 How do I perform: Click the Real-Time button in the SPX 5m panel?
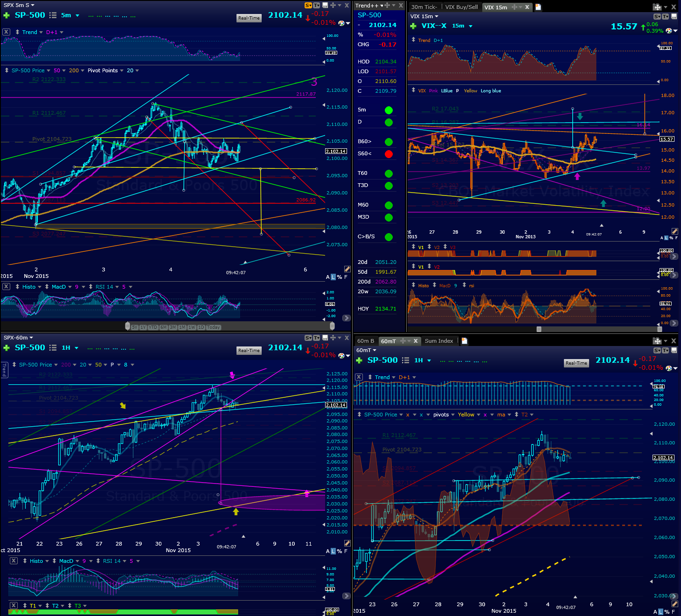coord(249,18)
